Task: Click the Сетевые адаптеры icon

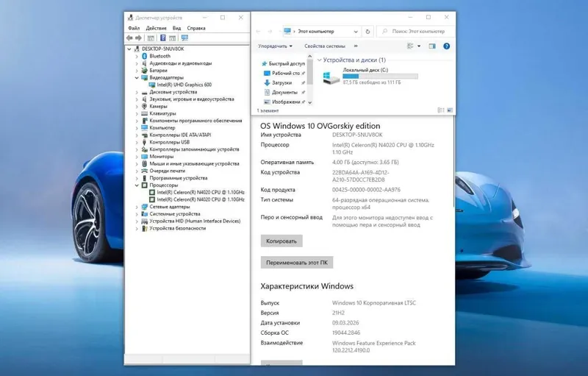Action: click(144, 207)
